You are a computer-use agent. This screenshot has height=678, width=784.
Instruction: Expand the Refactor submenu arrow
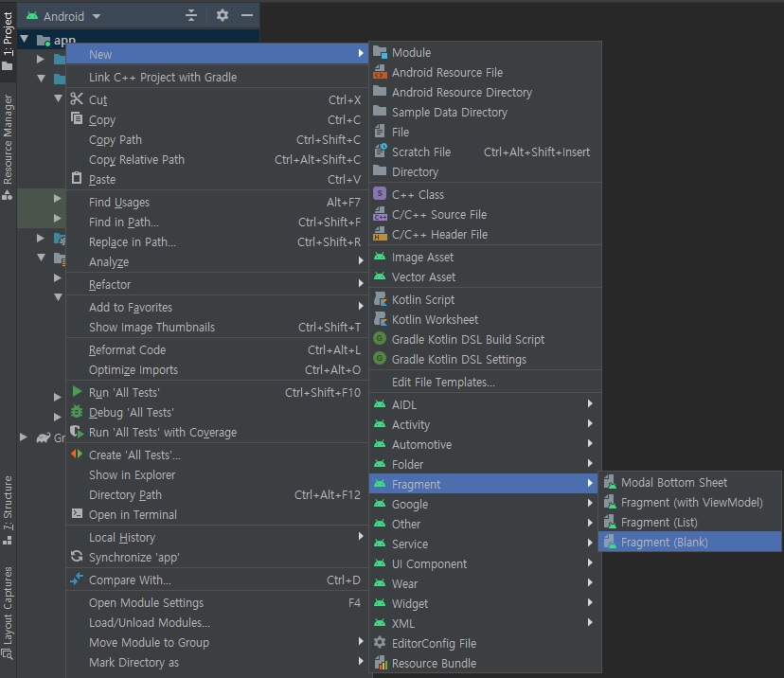[x=361, y=283]
